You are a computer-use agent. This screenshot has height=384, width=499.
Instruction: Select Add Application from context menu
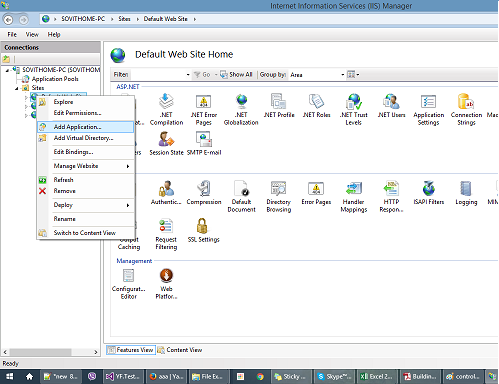[x=86, y=127]
